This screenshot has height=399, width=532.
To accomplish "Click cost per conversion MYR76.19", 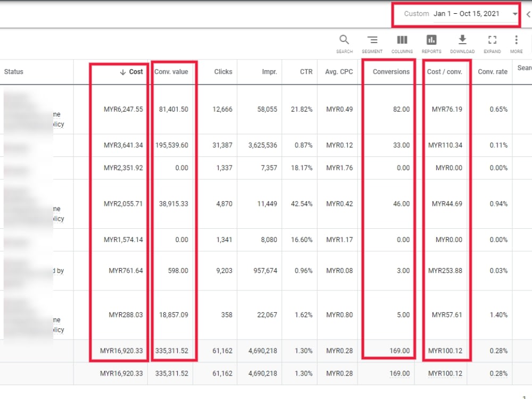I will [x=447, y=109].
